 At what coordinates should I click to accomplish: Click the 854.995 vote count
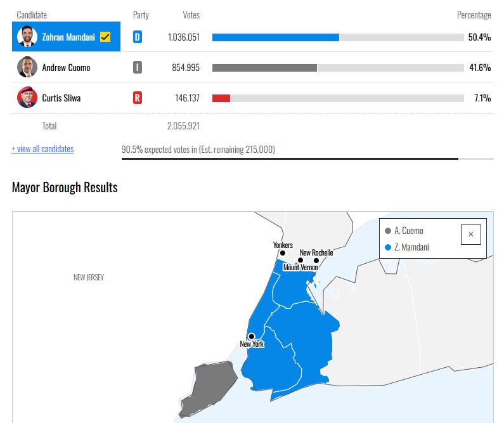(186, 67)
